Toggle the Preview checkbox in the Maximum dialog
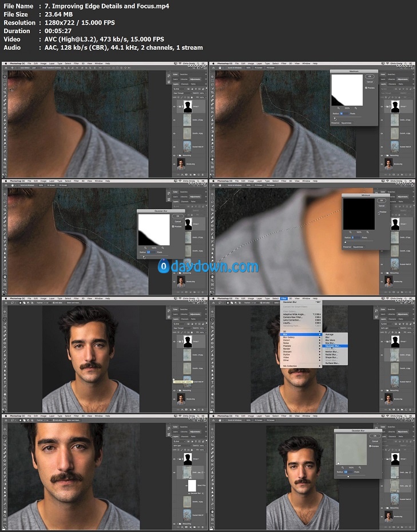The width and height of the screenshot is (417, 532). pyautogui.click(x=366, y=89)
